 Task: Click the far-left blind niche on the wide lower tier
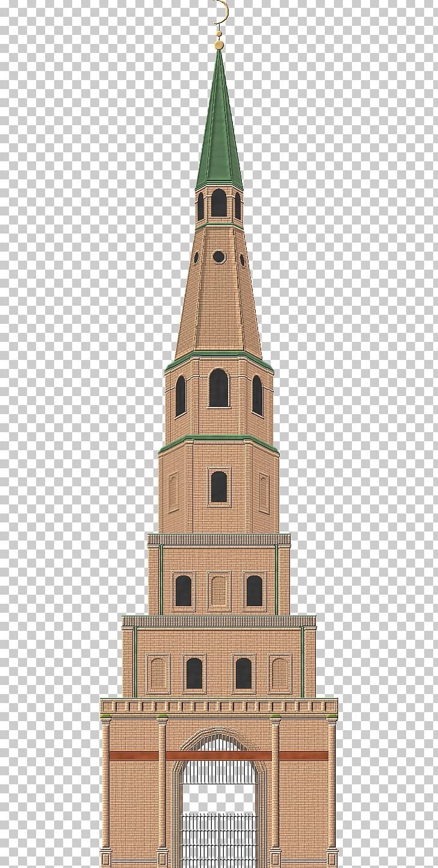click(158, 674)
